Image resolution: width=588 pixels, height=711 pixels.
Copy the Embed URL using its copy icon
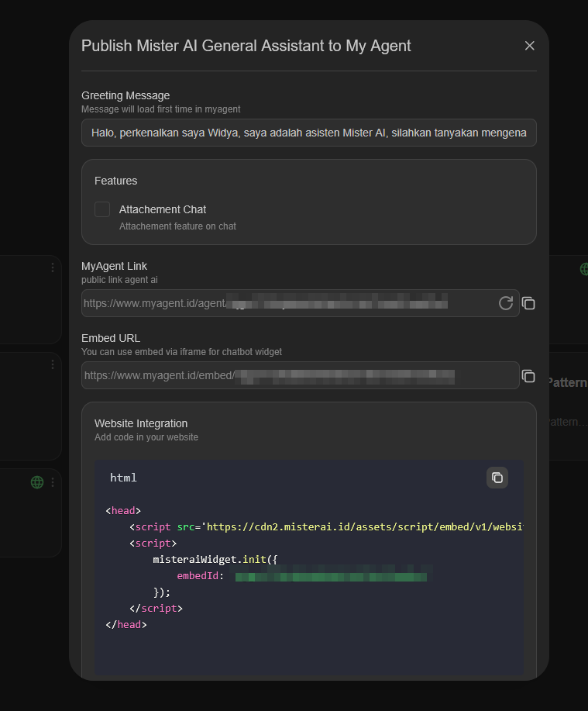(x=528, y=376)
